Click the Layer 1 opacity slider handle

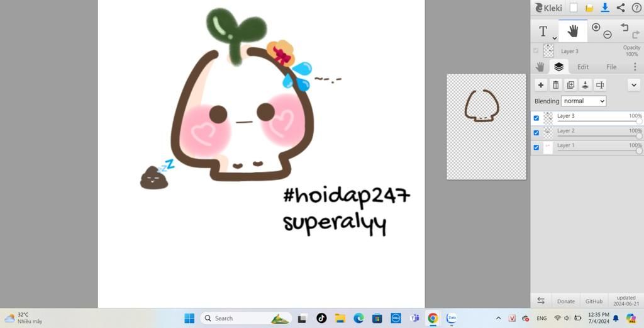(x=639, y=151)
